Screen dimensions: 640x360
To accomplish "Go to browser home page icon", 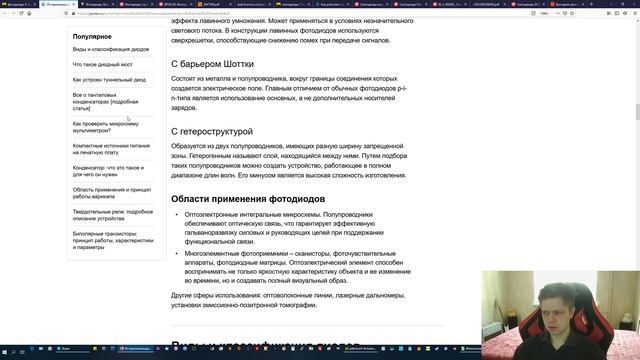I will (29, 13).
